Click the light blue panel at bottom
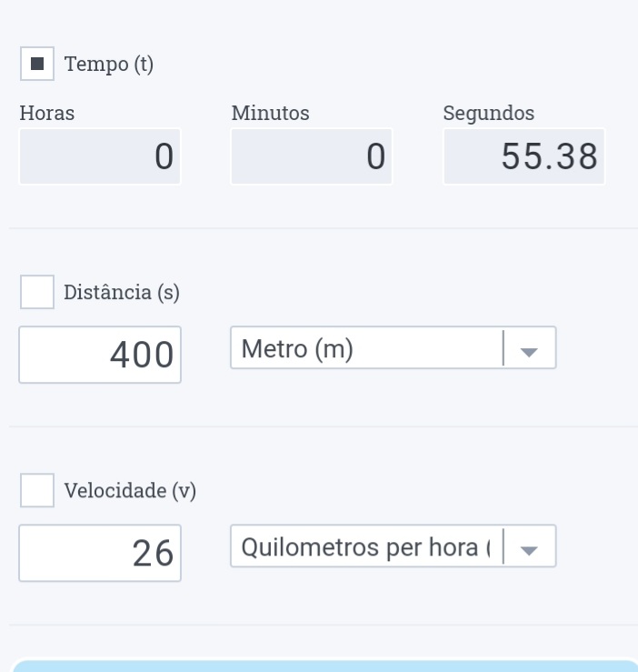This screenshot has height=672, width=638. tap(325, 667)
